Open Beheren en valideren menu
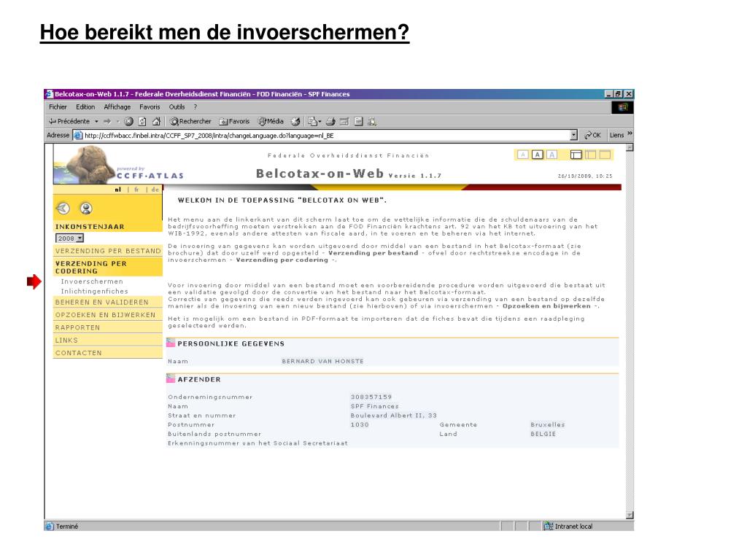This screenshot has width=747, height=560. [108, 303]
